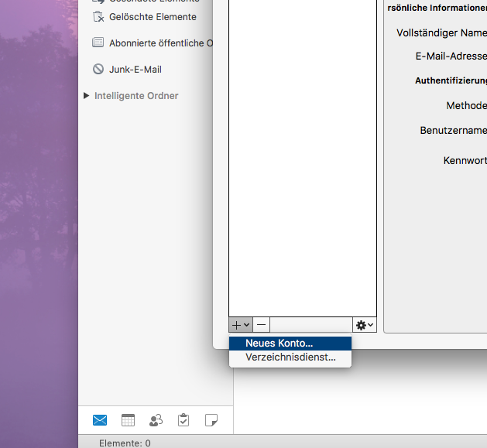487x448 pixels.
Task: Click the Gelöschte Elemente trash icon
Action: (98, 16)
